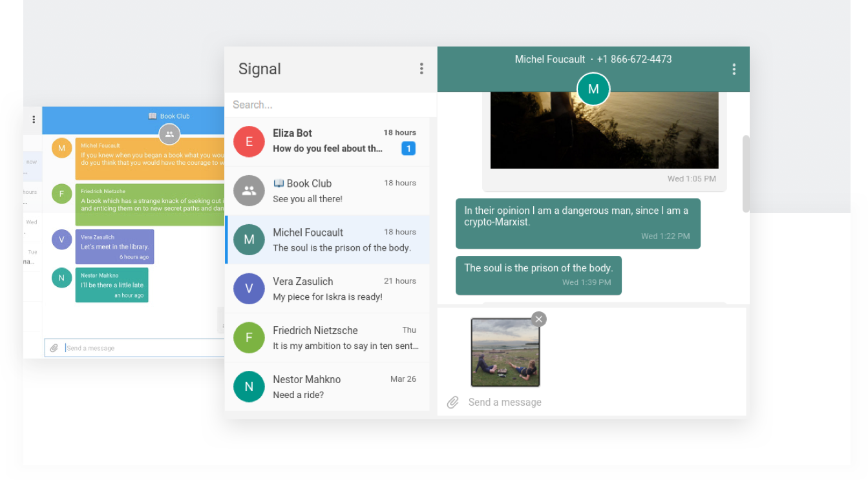Click the Book Club group avatar in the sidebar
This screenshot has height=480, width=868.
(x=249, y=190)
